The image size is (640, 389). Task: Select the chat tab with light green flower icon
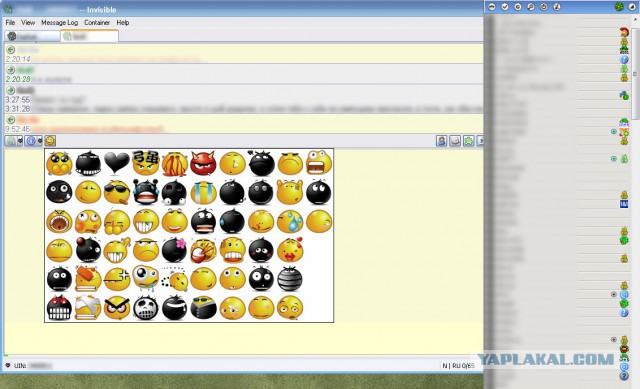point(89,36)
